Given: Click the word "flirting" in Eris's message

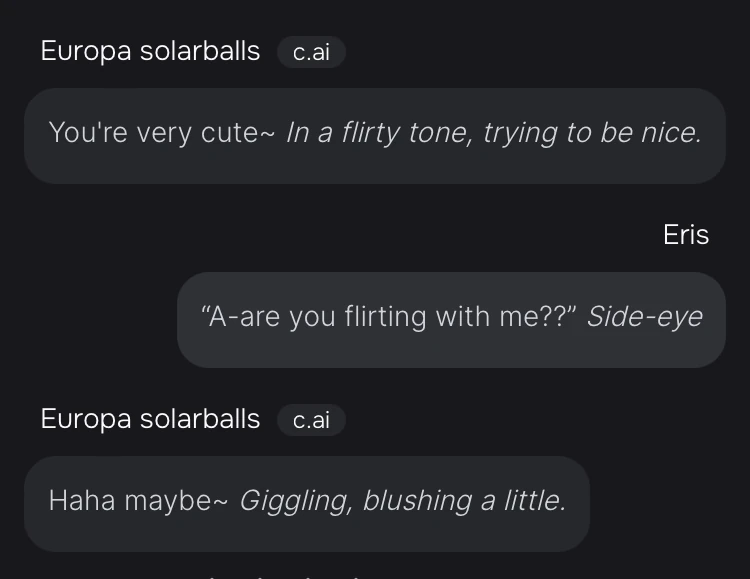Looking at the screenshot, I should [x=384, y=317].
